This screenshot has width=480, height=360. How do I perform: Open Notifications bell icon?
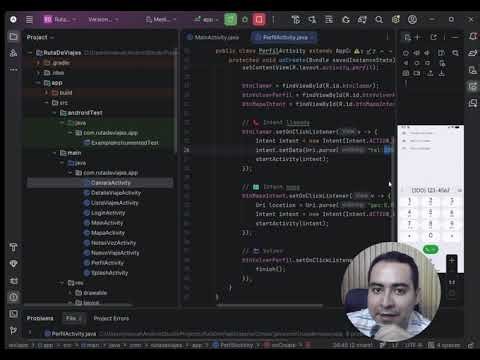473,36
